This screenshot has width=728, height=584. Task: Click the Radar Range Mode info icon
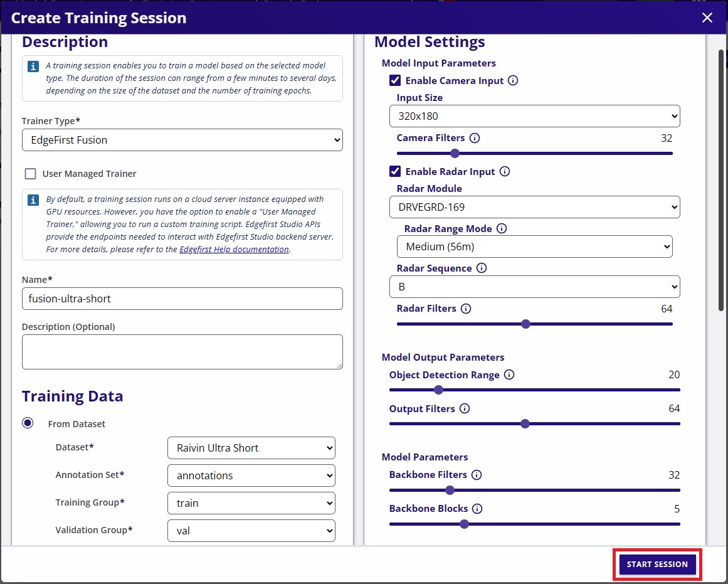click(x=502, y=229)
